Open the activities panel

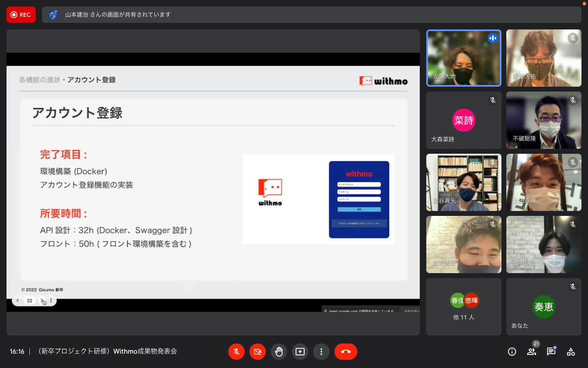tap(571, 352)
